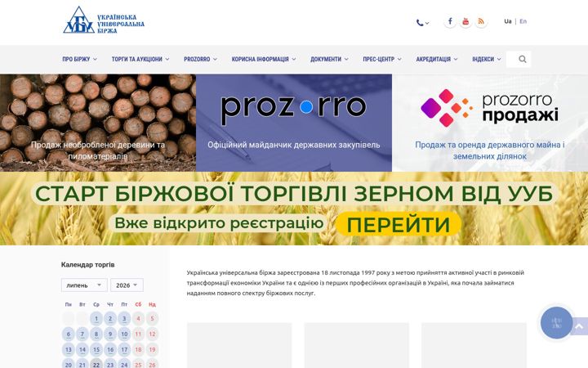Select calendar day 7

82,334
